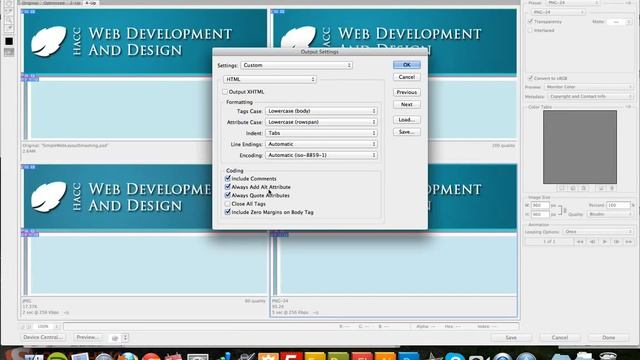Open the Preview Monitor Color dropdown

[x=589, y=87]
